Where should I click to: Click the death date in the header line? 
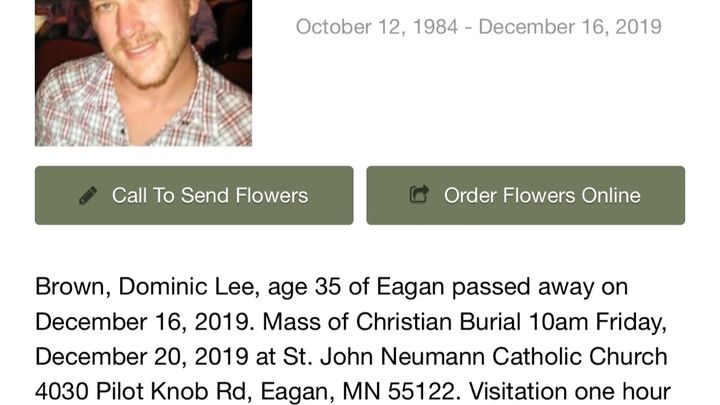[570, 27]
